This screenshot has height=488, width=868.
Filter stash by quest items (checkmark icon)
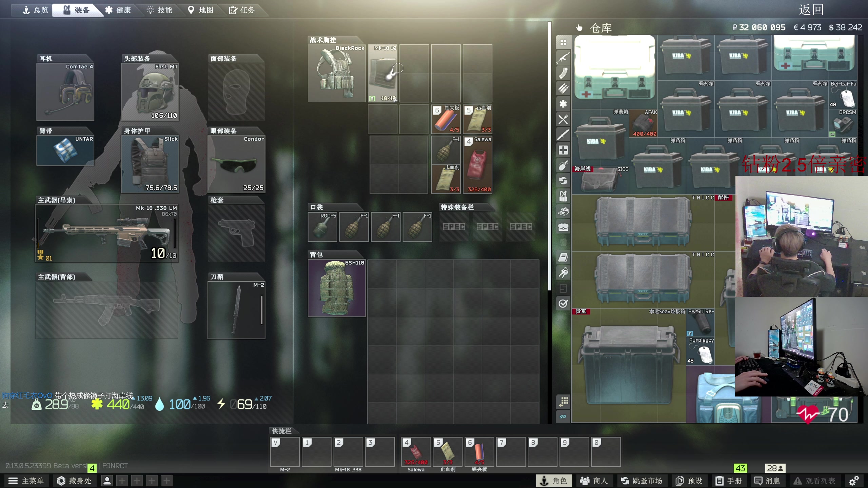click(563, 304)
